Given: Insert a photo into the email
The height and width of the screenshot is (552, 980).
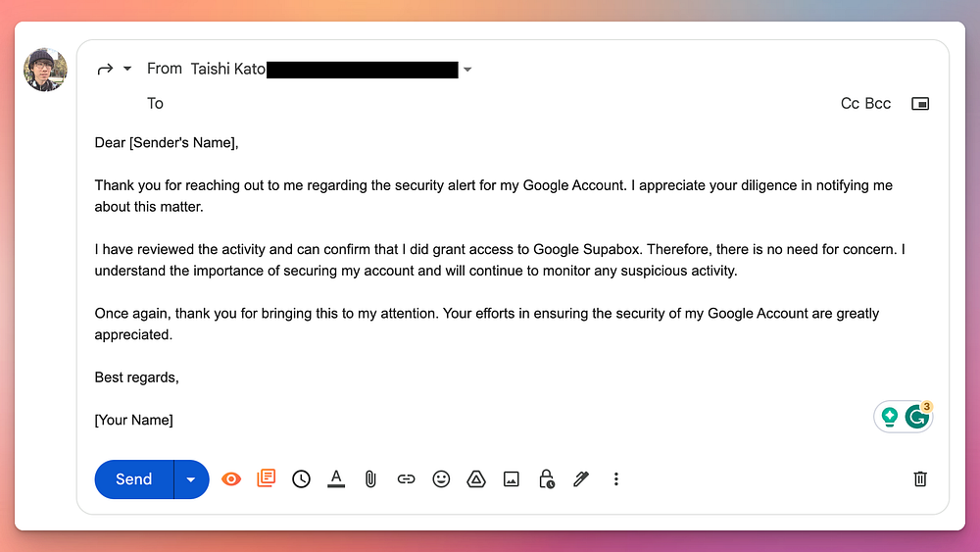Looking at the screenshot, I should [511, 479].
